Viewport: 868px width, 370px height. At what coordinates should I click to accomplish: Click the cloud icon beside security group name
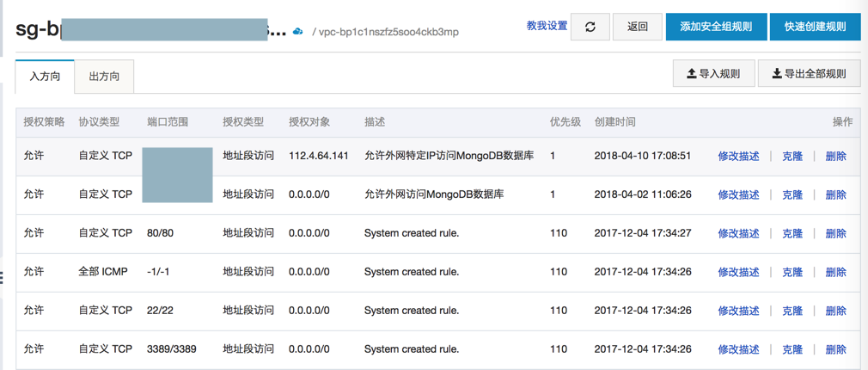pos(298,31)
